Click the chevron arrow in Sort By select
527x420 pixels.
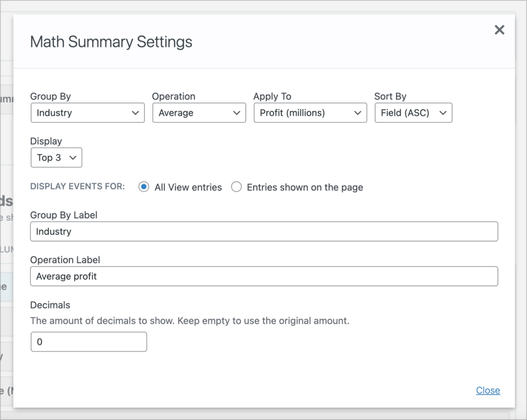click(443, 113)
